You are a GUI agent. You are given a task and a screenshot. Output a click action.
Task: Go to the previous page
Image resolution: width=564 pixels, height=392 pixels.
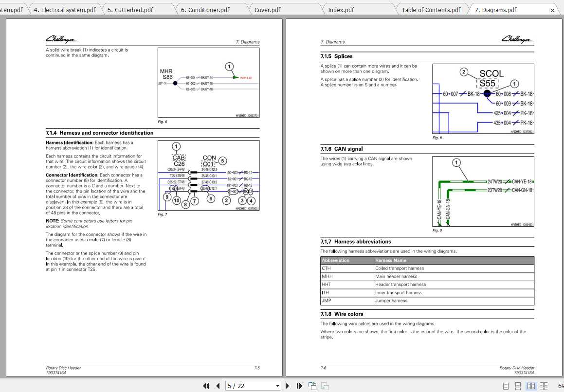[218, 386]
